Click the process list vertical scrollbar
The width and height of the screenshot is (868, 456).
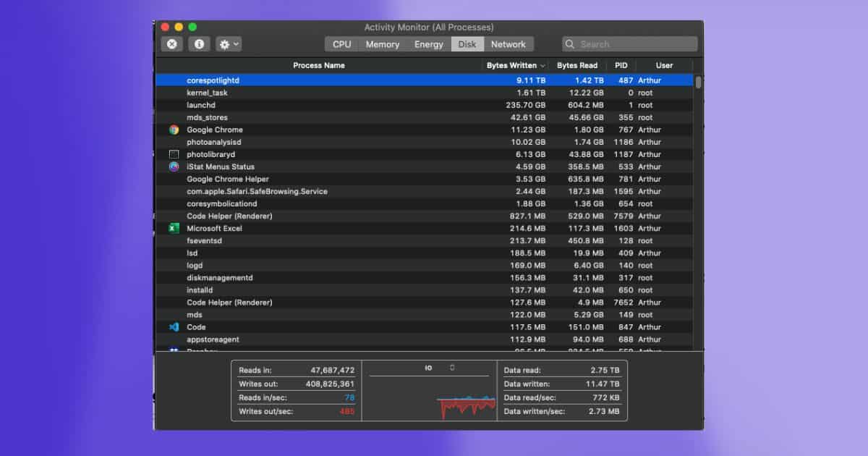[x=698, y=83]
